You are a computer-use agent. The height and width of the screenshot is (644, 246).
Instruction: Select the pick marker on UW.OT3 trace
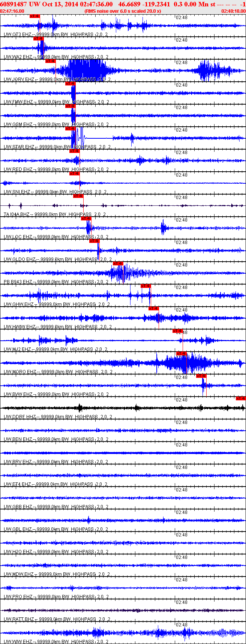pos(34,16)
